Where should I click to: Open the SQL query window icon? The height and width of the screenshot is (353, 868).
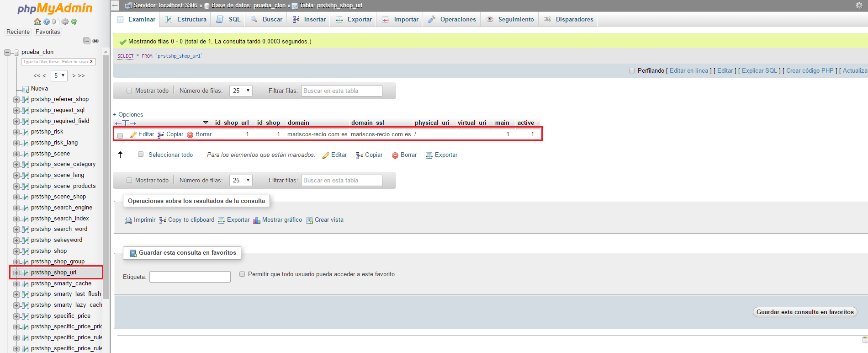56,21
